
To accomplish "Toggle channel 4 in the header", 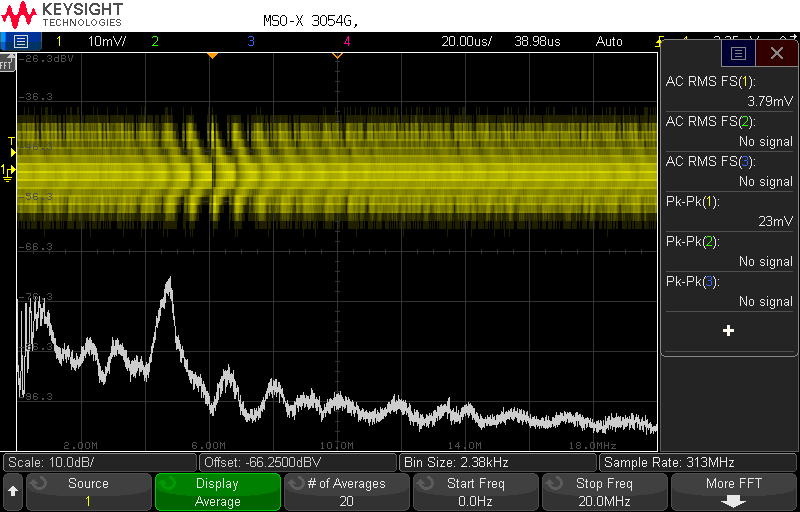I will click(x=347, y=41).
